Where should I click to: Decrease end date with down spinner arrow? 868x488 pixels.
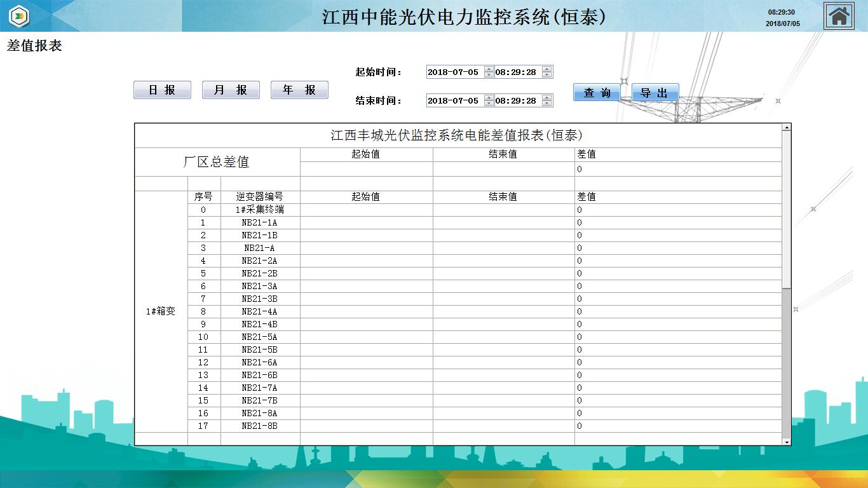click(x=489, y=104)
